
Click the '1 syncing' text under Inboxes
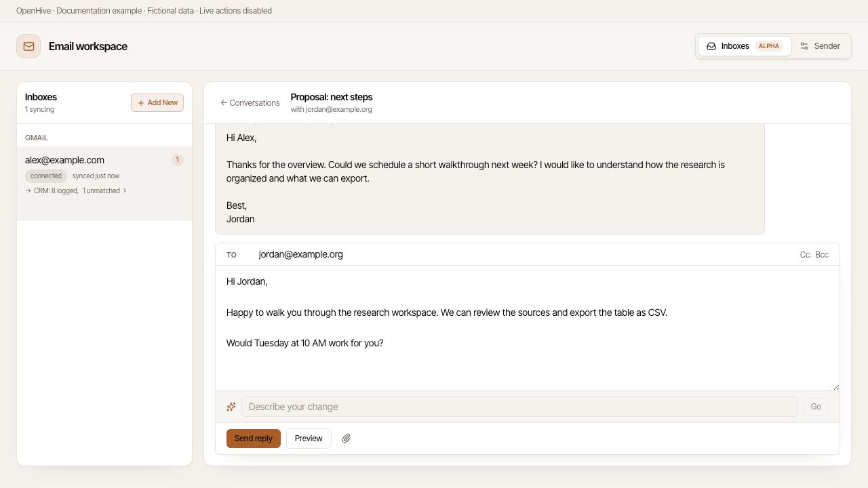39,109
